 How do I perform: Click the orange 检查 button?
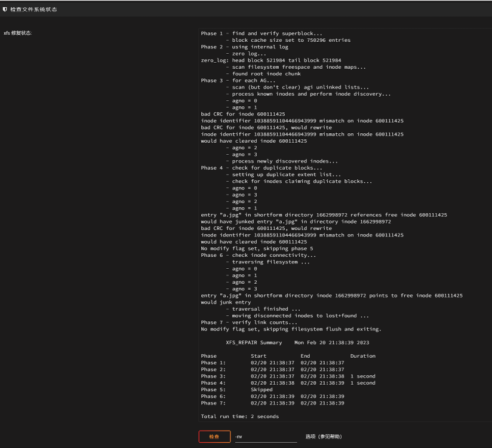coord(214,437)
